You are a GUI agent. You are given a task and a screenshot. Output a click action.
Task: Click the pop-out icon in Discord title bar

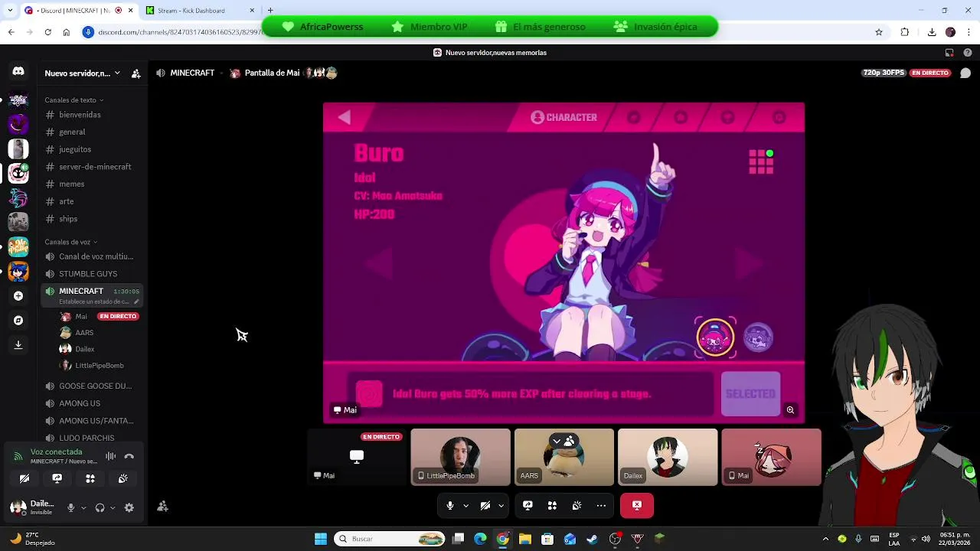click(949, 53)
